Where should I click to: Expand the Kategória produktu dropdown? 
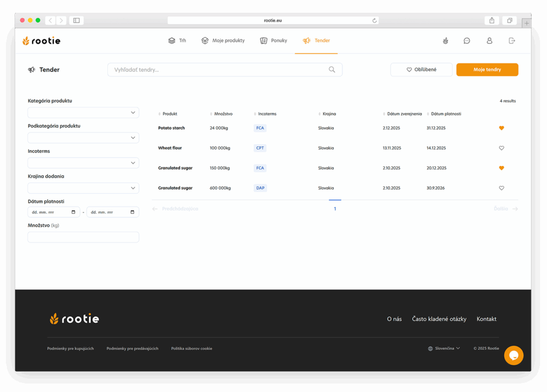click(x=83, y=113)
